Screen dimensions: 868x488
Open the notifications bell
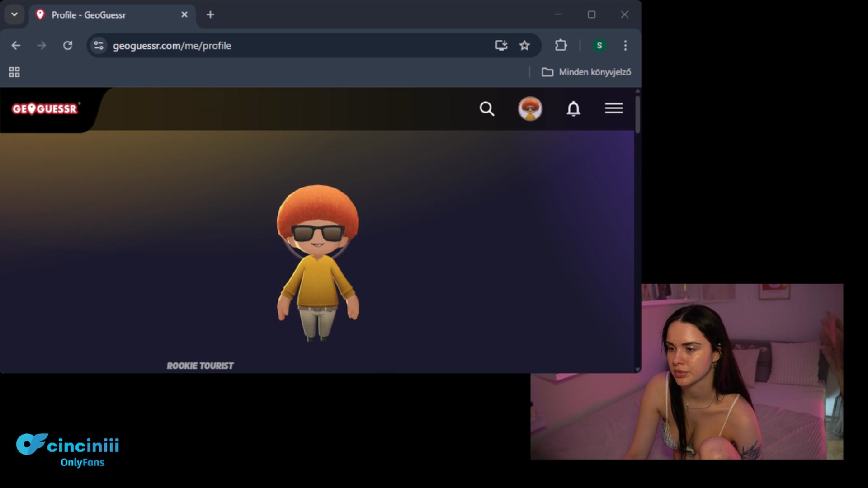[573, 109]
